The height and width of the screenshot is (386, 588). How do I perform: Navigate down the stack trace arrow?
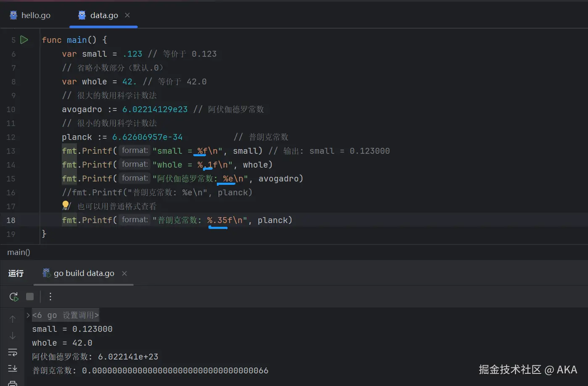(x=13, y=336)
